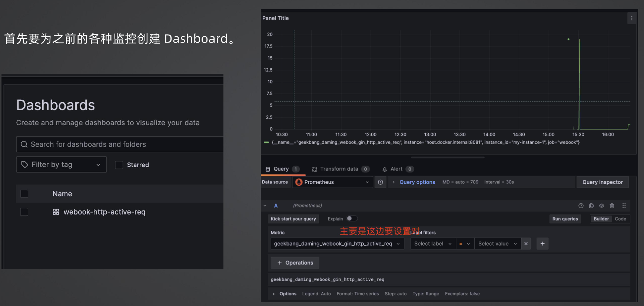Click the Operations add button
This screenshot has height=306, width=644.
click(295, 263)
